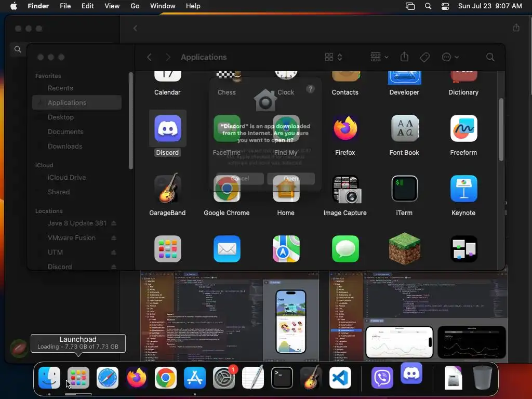Click the Applications grid vertical scrollbar
Viewport: 532px width, 399px height.
click(501, 129)
